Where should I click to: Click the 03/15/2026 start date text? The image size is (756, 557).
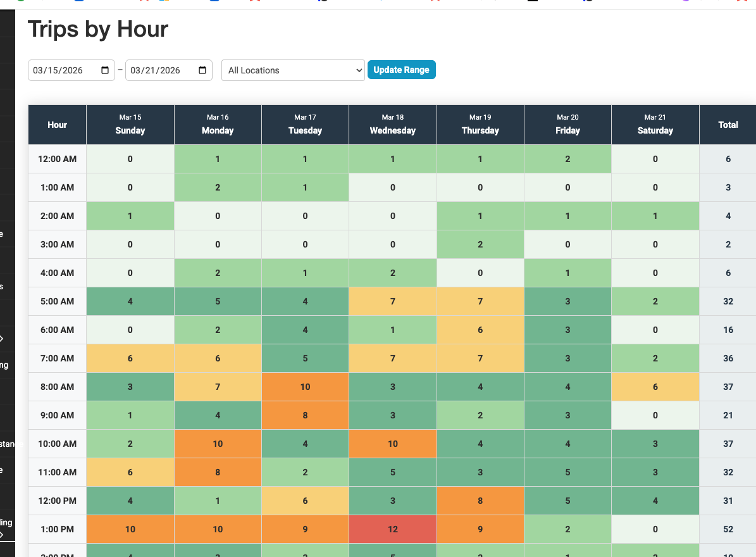(58, 70)
